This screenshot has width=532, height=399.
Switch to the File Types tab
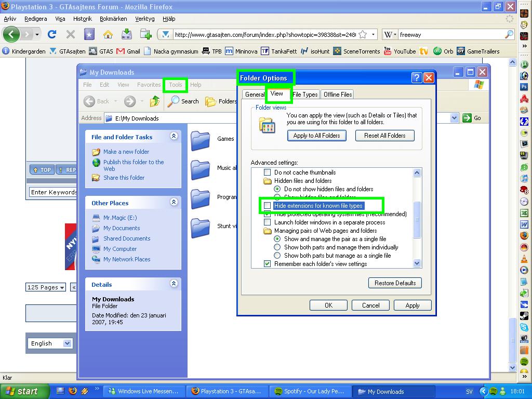(x=305, y=95)
